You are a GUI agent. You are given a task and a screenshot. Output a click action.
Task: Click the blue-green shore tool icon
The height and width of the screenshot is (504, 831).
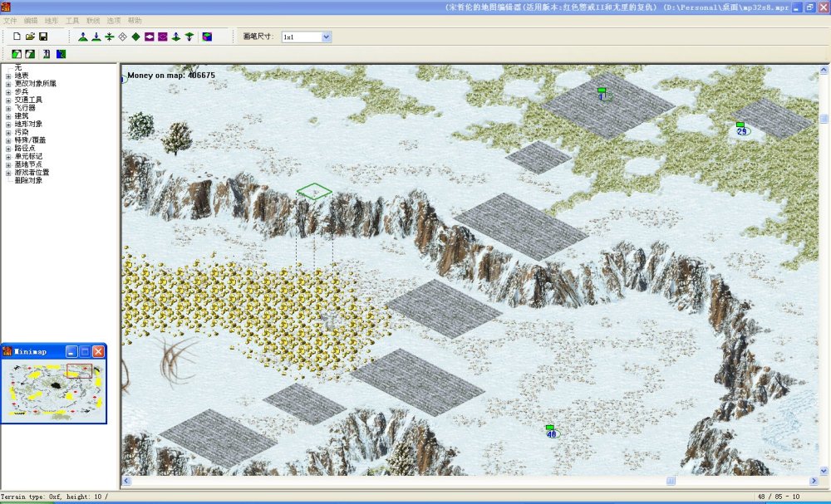[x=61, y=54]
